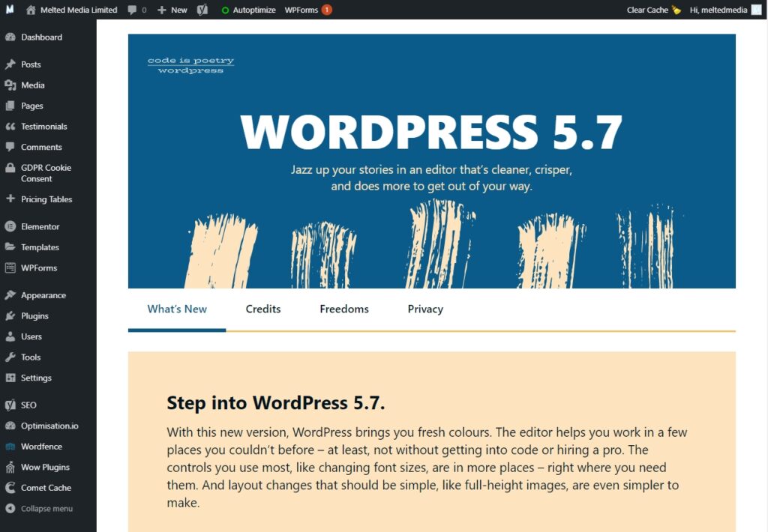Click the Step into WordPress 5.7 heading
Image resolution: width=768 pixels, height=532 pixels.
[x=276, y=403]
